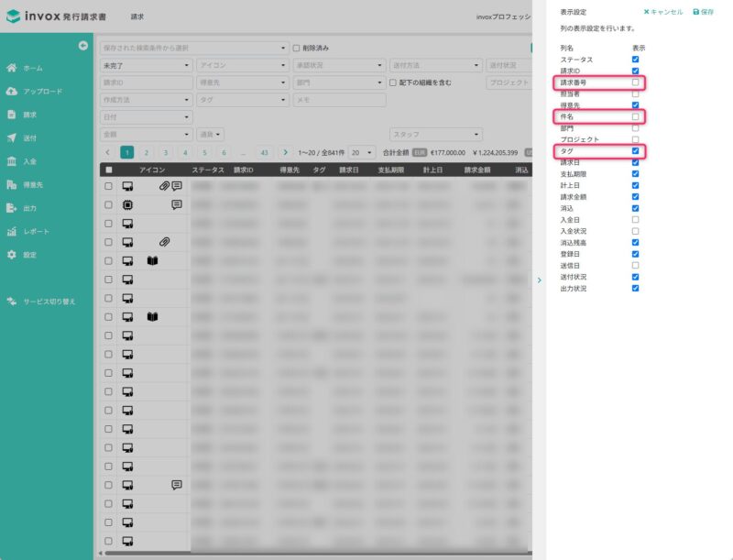Open the Settings (設定) gear icon
This screenshot has width=733, height=560.
(12, 255)
